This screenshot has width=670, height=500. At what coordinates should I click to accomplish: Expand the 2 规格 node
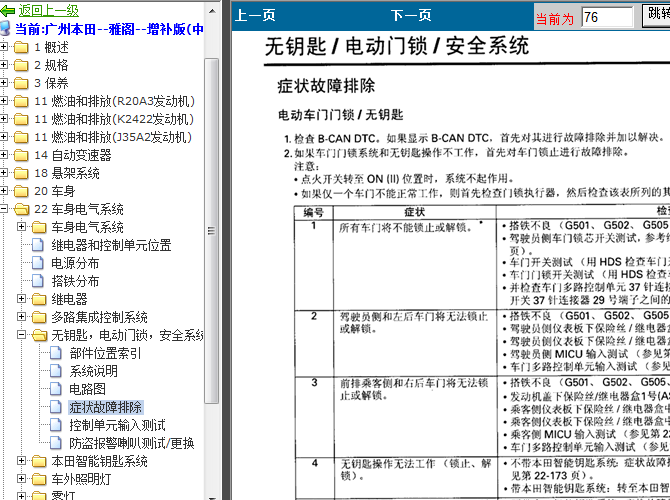pos(4,65)
